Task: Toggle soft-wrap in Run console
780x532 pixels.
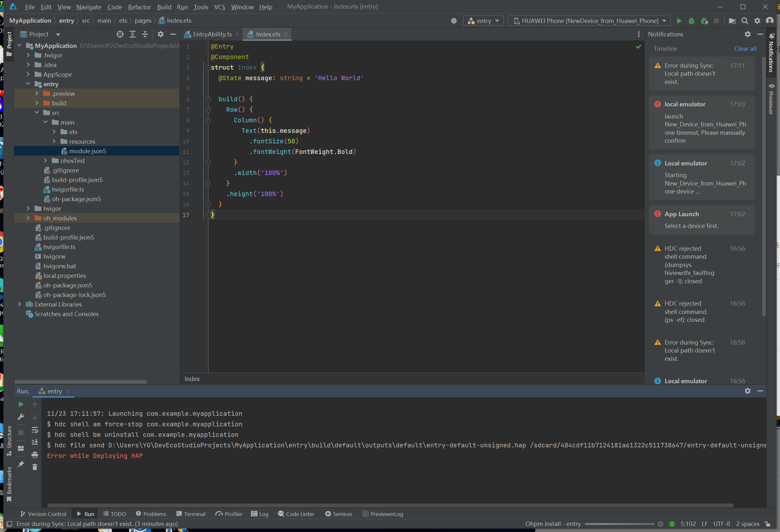Action: click(x=34, y=430)
